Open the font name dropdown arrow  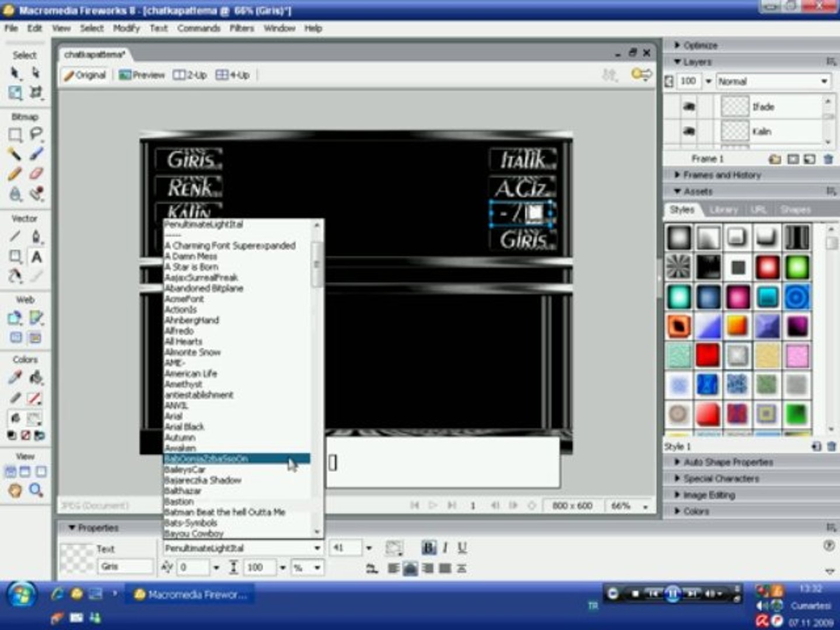coord(317,548)
